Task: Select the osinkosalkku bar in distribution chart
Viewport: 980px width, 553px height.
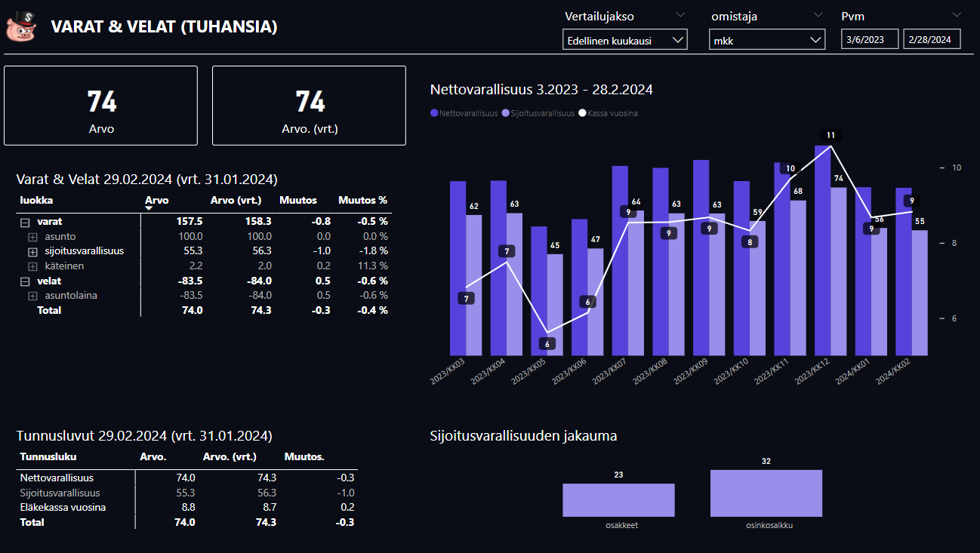Action: [x=766, y=493]
